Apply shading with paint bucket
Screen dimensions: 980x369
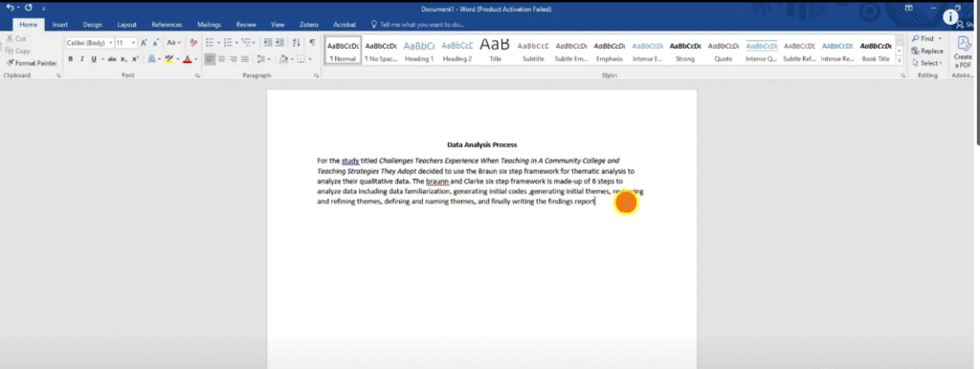point(283,59)
